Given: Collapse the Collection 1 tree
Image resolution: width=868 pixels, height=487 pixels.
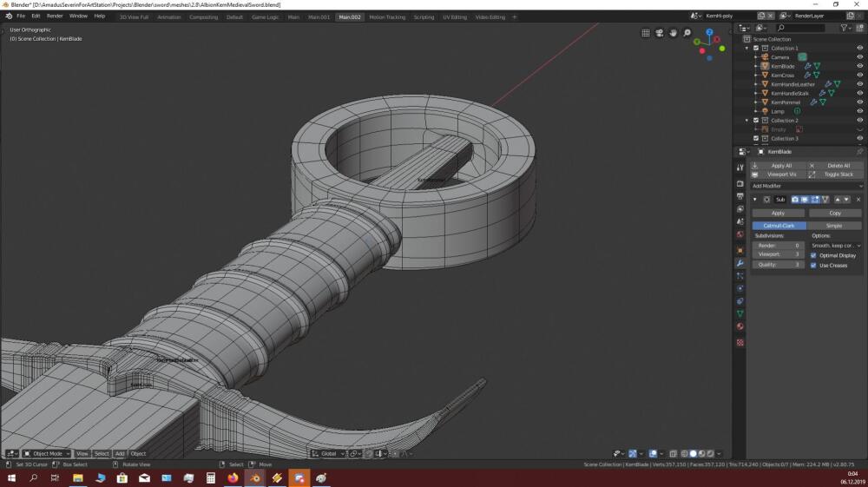Looking at the screenshot, I should [x=746, y=48].
